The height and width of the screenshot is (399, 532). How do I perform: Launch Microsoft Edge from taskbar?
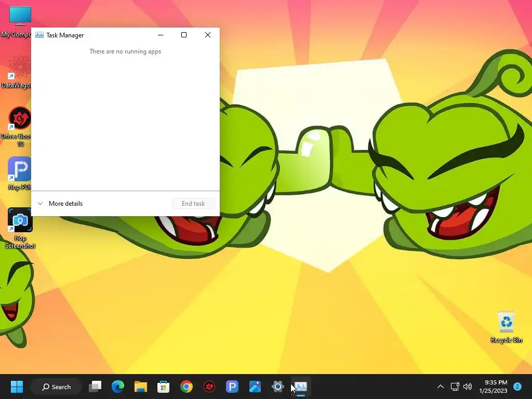pos(118,387)
